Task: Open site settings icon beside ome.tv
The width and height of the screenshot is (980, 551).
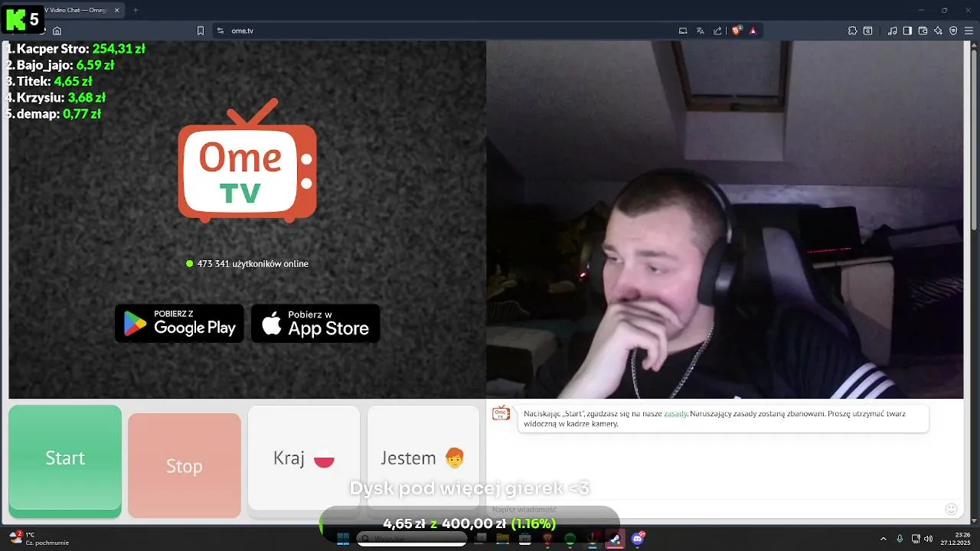Action: tap(220, 31)
